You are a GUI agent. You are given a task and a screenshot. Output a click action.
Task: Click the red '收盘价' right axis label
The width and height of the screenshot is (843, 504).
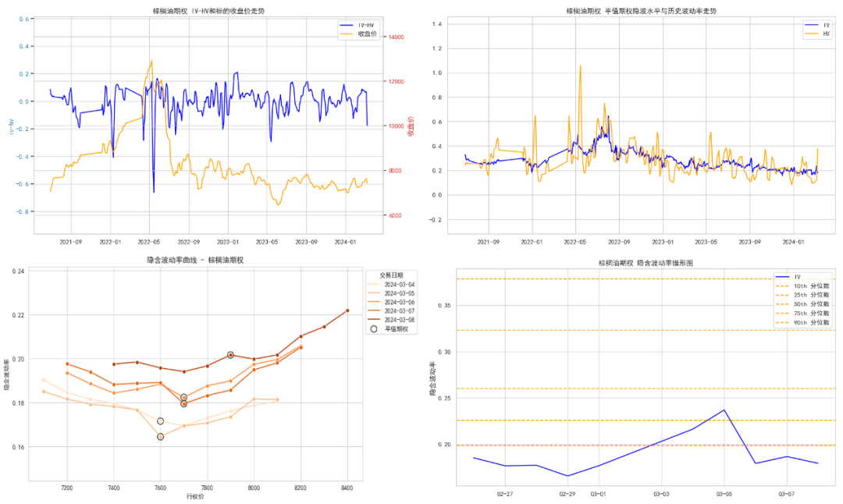pyautogui.click(x=411, y=126)
